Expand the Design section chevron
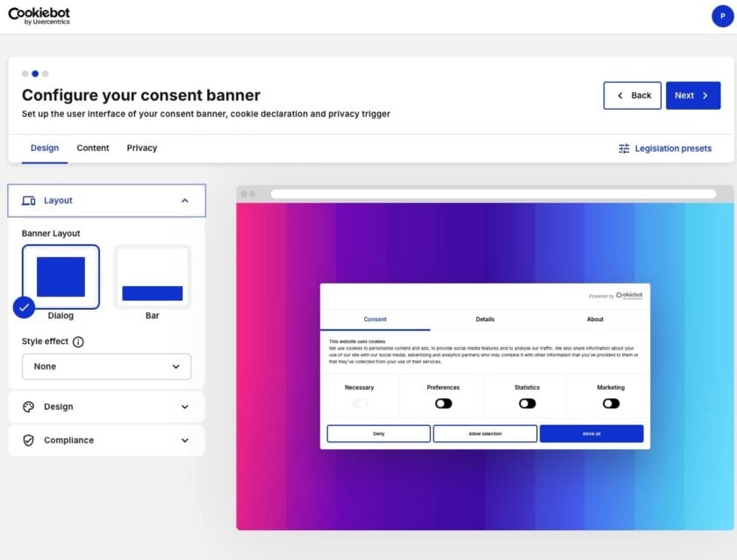This screenshot has height=560, width=737. coord(184,407)
